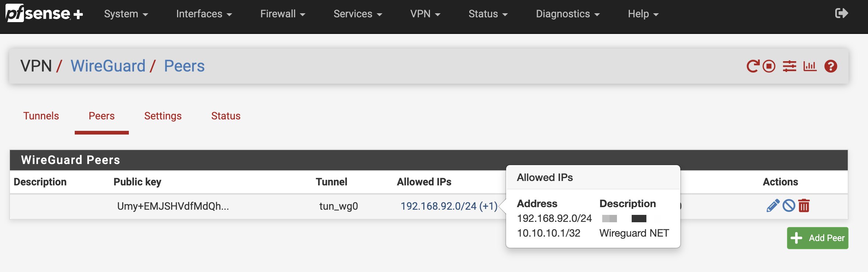Image resolution: width=868 pixels, height=272 pixels.
Task: Click the red help question icon
Action: (x=831, y=66)
